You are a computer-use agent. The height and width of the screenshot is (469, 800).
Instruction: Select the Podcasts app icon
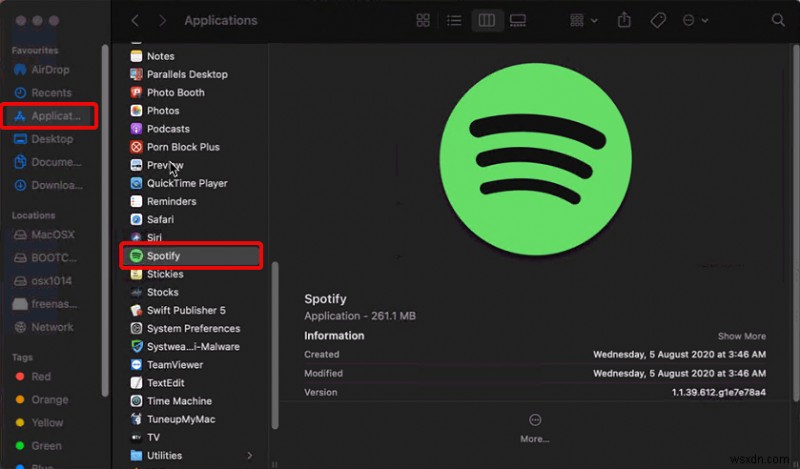pos(136,129)
